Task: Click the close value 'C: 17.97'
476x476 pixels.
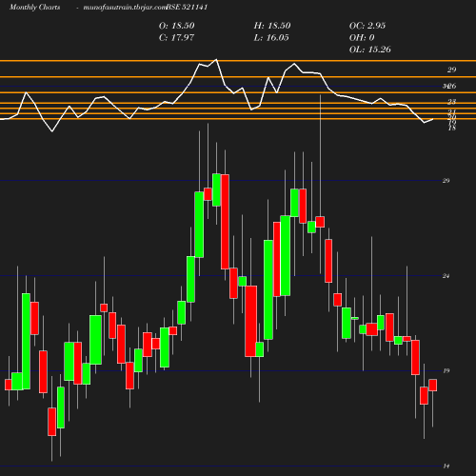Action: click(176, 38)
